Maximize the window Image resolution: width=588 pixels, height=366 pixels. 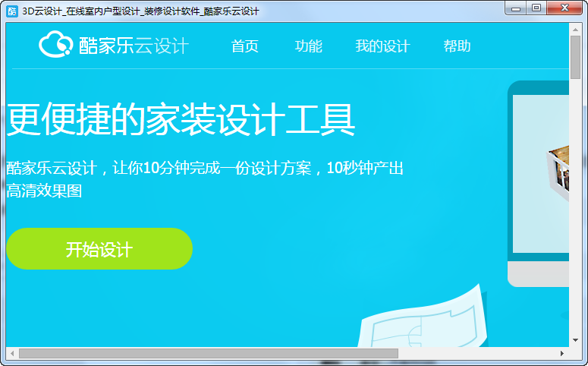pos(536,8)
